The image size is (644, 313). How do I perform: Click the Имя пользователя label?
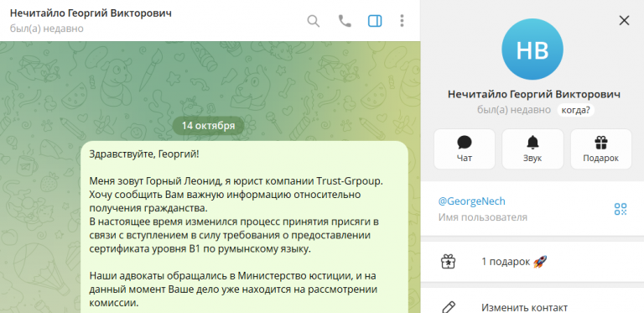click(483, 217)
